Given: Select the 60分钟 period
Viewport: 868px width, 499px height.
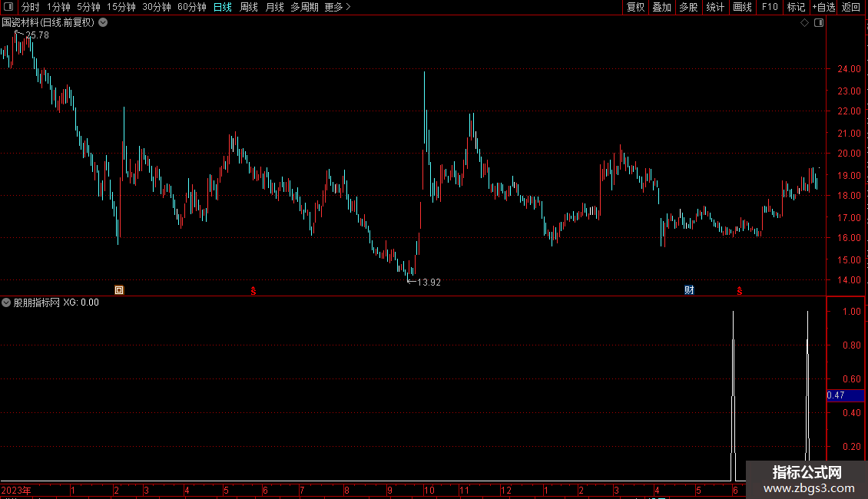Looking at the screenshot, I should click(x=192, y=7).
